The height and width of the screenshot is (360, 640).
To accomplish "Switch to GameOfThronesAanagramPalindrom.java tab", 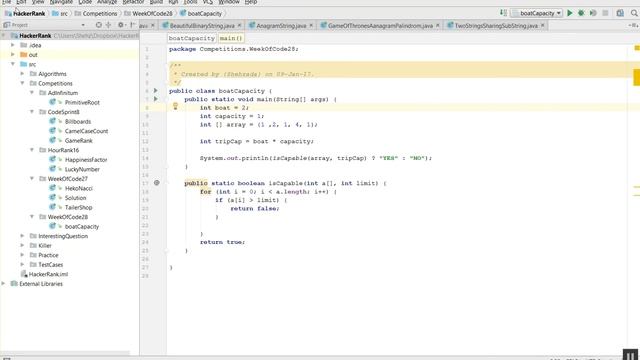I will click(x=380, y=25).
